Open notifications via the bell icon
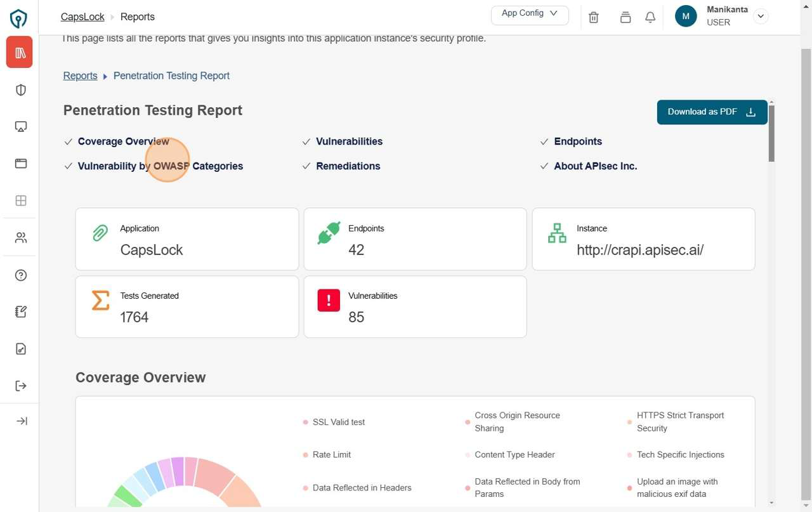The image size is (812, 512). pos(650,17)
